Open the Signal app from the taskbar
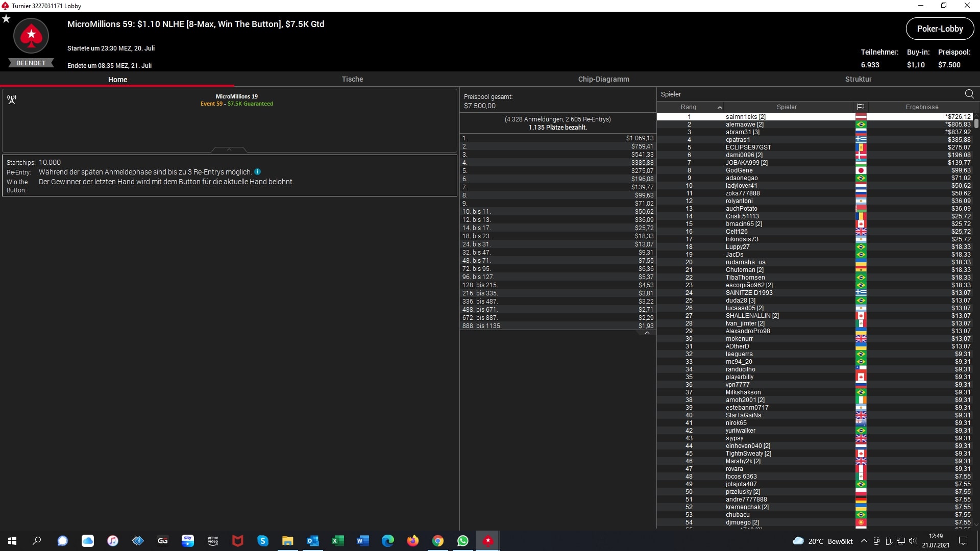This screenshot has width=980, height=551. click(62, 541)
